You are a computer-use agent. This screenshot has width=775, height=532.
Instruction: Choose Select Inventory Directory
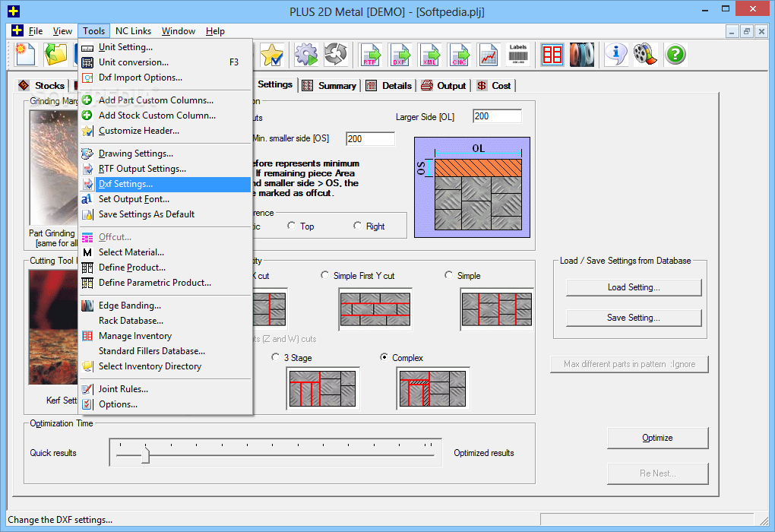pos(165,367)
